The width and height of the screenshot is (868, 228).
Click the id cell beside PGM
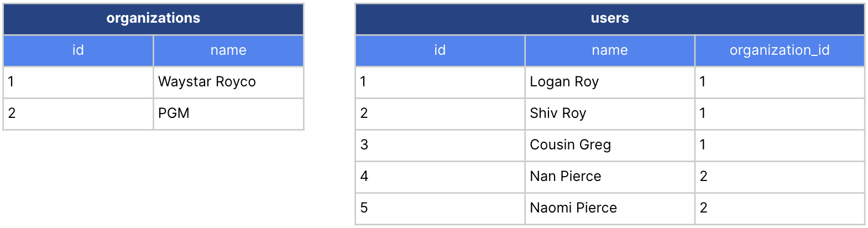(x=78, y=113)
